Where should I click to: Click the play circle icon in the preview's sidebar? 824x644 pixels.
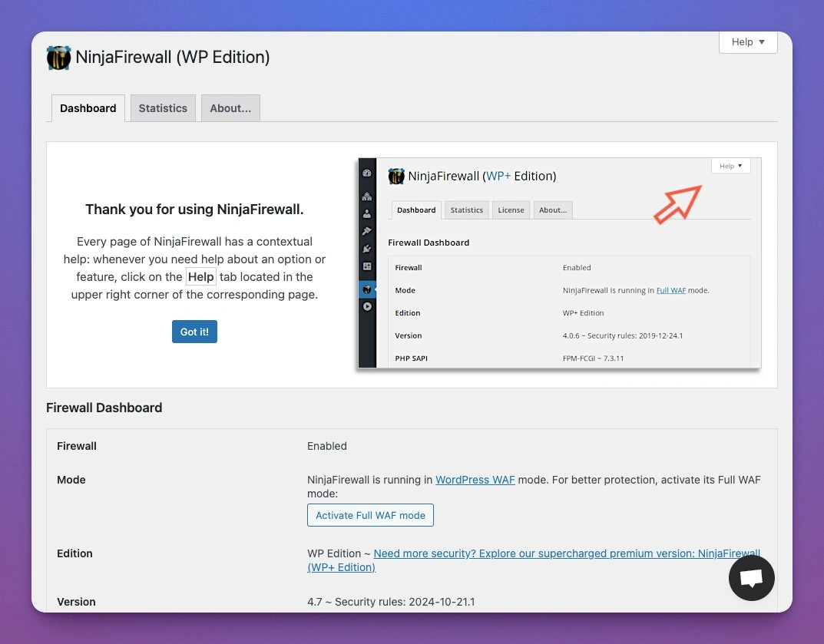(x=367, y=306)
